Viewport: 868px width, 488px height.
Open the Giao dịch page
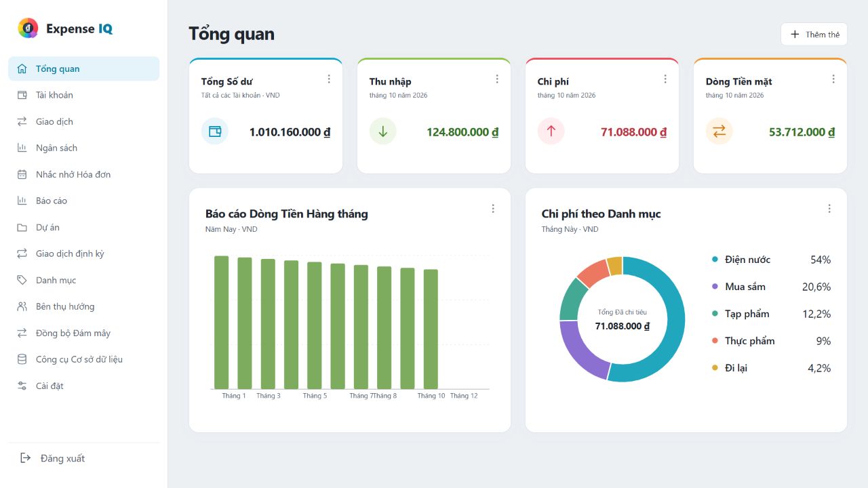coord(84,121)
